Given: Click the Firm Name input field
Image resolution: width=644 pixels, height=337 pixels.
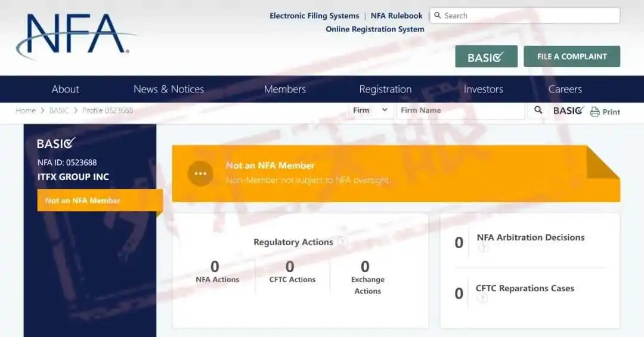Looking at the screenshot, I should click(460, 110).
